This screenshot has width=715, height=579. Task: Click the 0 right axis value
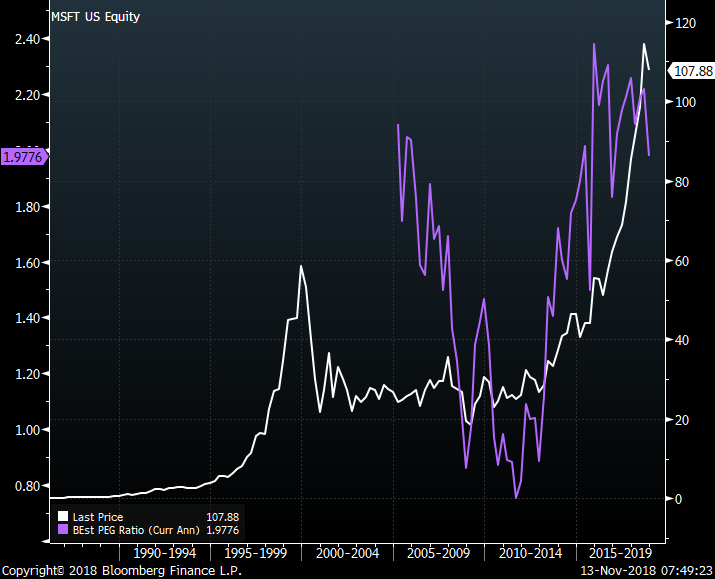click(x=679, y=499)
